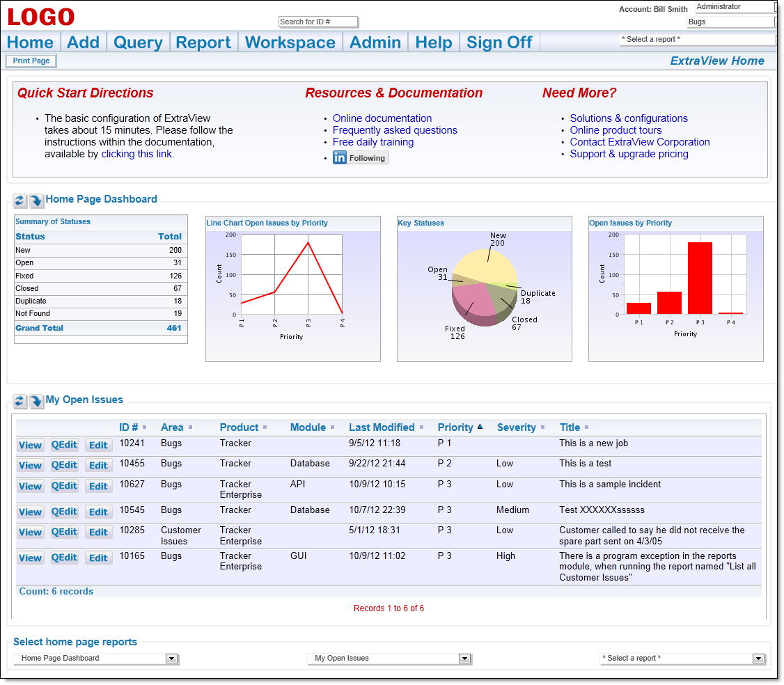Image resolution: width=784 pixels, height=685 pixels.
Task: Click QEdit for issue 10455
Action: tap(64, 465)
